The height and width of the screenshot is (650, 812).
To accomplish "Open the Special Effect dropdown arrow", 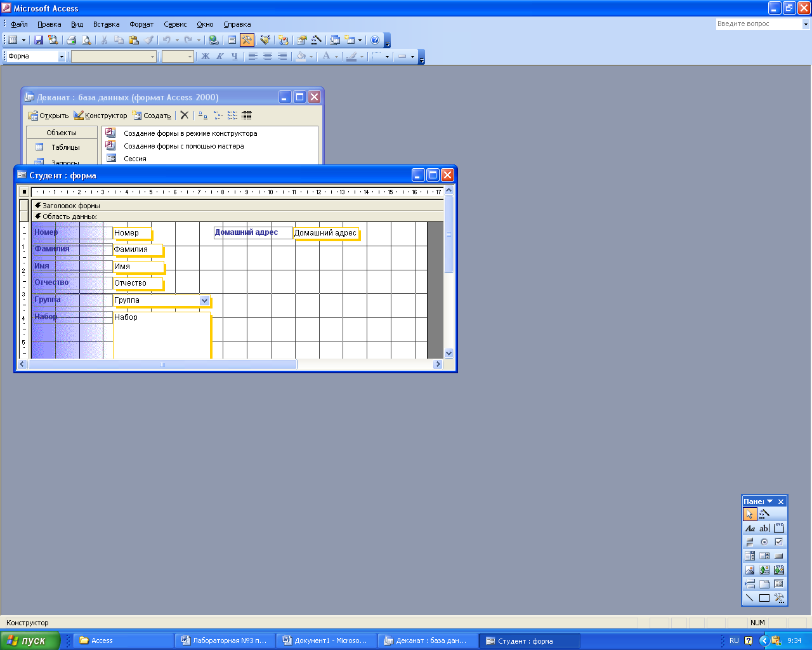I will click(x=412, y=56).
